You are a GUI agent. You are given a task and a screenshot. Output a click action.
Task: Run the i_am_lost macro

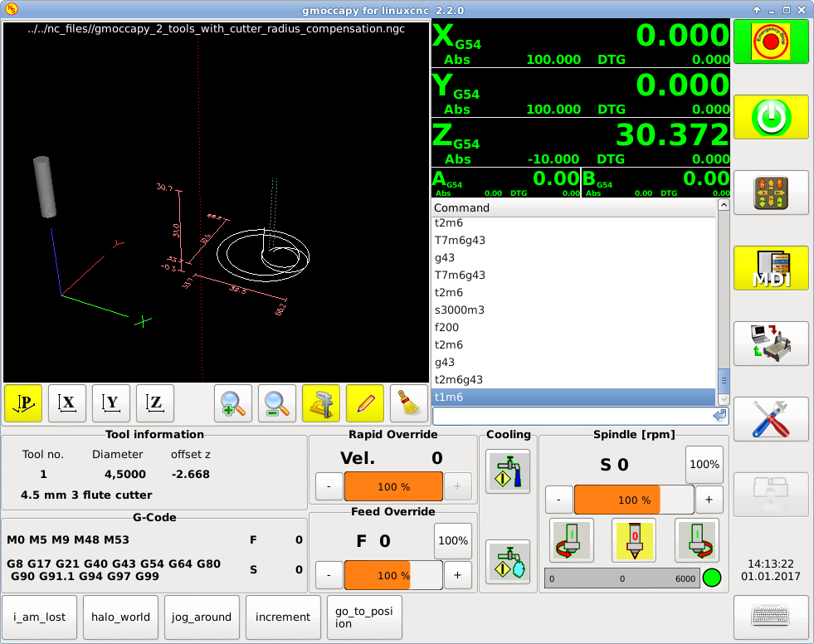pos(40,617)
